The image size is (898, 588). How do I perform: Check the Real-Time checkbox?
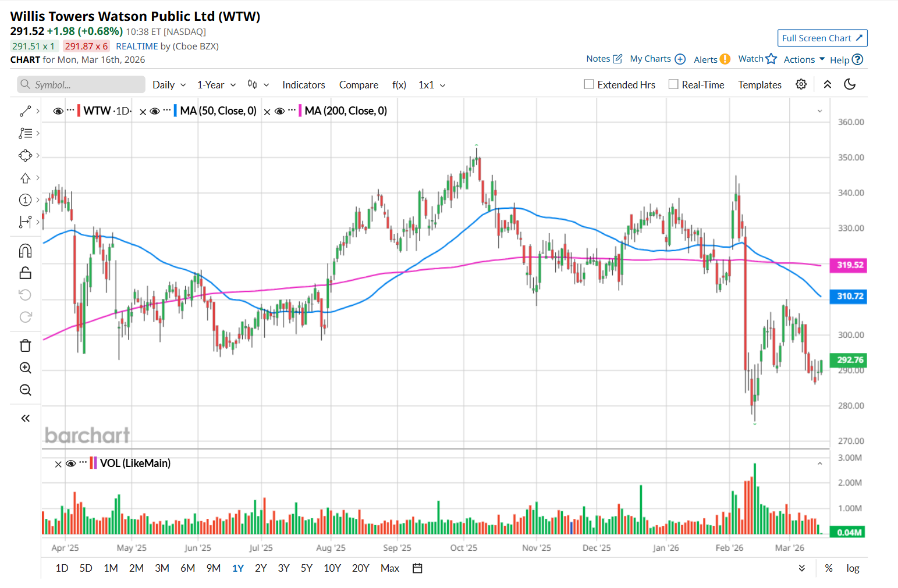pos(673,84)
